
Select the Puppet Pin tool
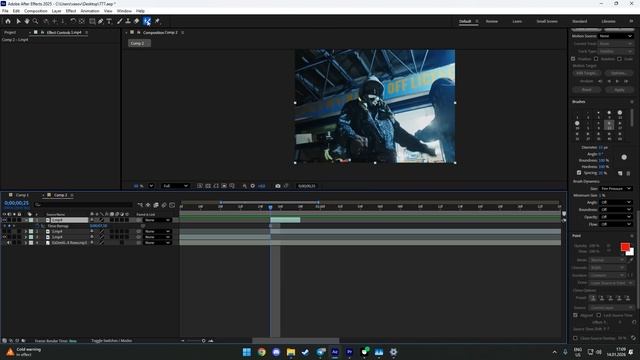158,21
